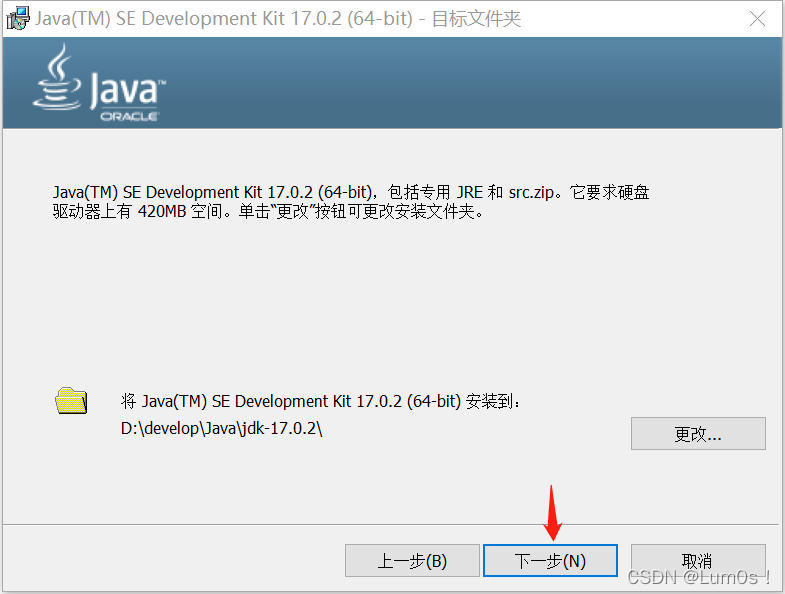Click the window title ending with 目标文件夹

tap(278, 19)
